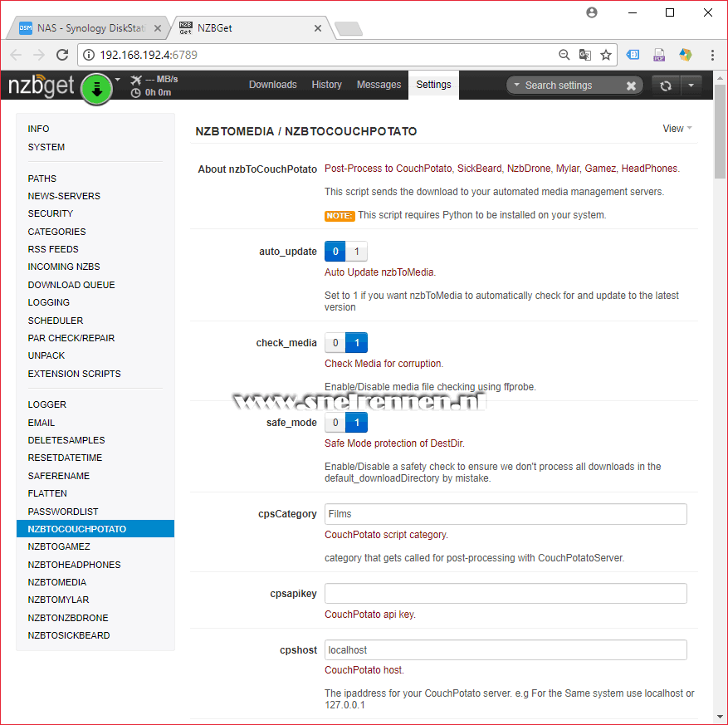Select NZBTOSICKBEARD script settings
Image resolution: width=728 pixels, height=725 pixels.
pyautogui.click(x=69, y=635)
